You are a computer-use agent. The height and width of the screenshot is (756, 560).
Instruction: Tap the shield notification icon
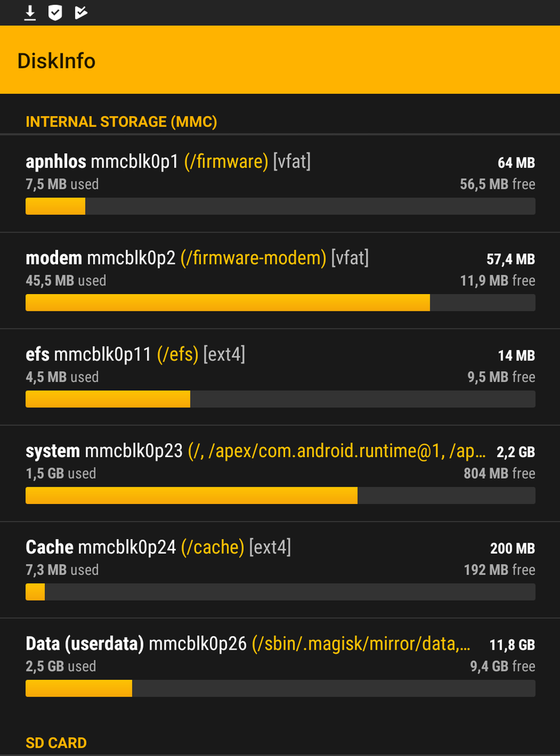[55, 13]
